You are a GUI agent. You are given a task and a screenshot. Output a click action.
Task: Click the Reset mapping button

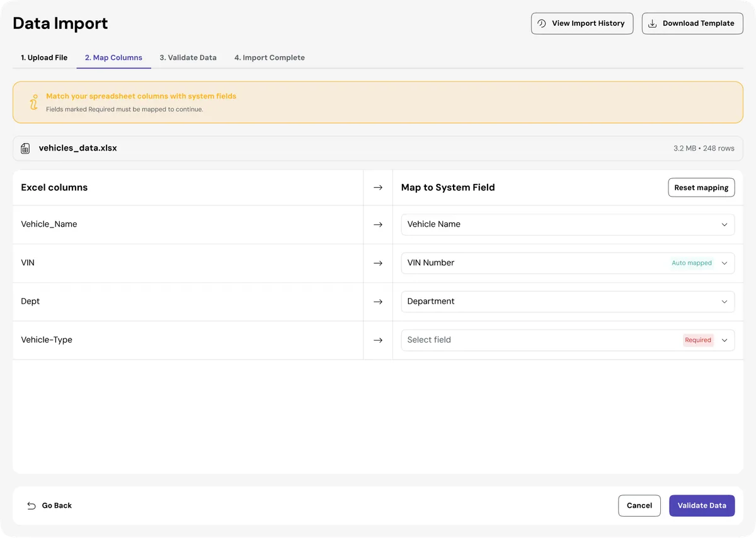point(701,187)
